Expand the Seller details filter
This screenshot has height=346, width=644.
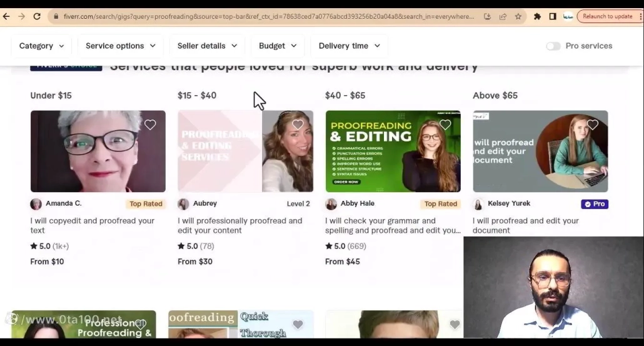point(207,46)
